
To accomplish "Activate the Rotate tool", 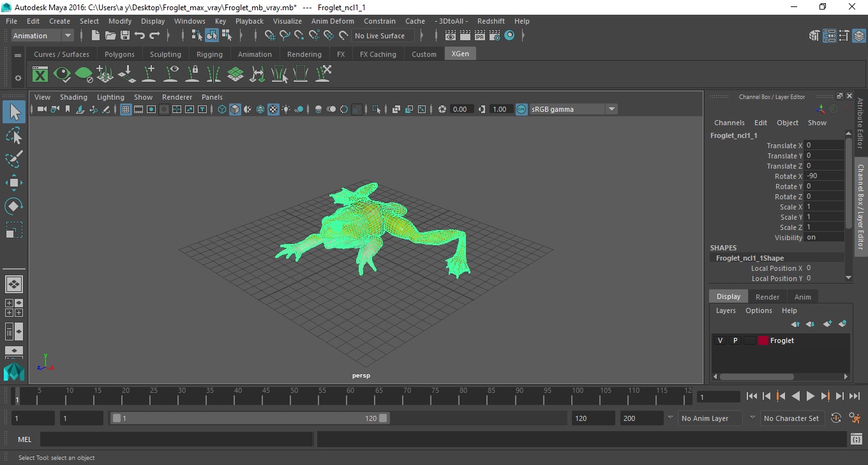I will pyautogui.click(x=14, y=206).
